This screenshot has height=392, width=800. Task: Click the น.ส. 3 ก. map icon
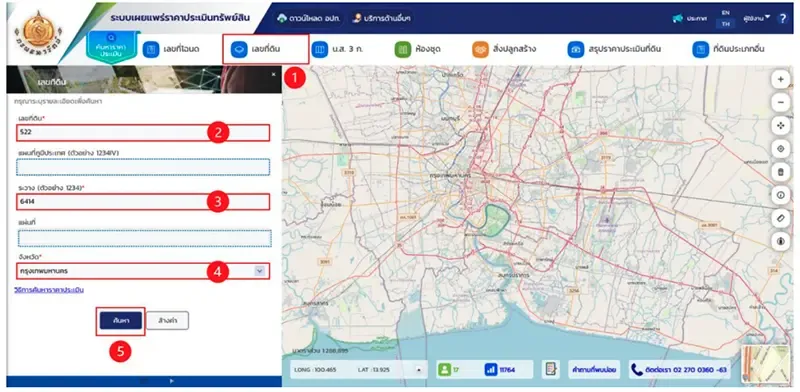319,50
